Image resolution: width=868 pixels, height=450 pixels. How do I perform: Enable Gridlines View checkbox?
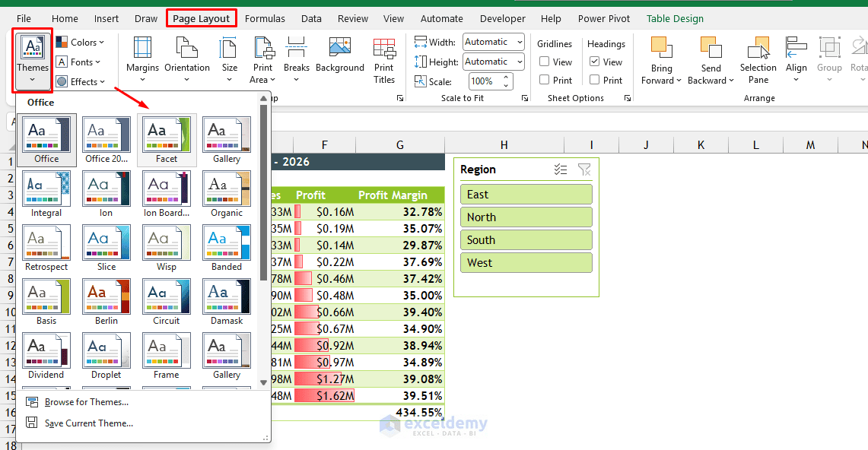[544, 62]
